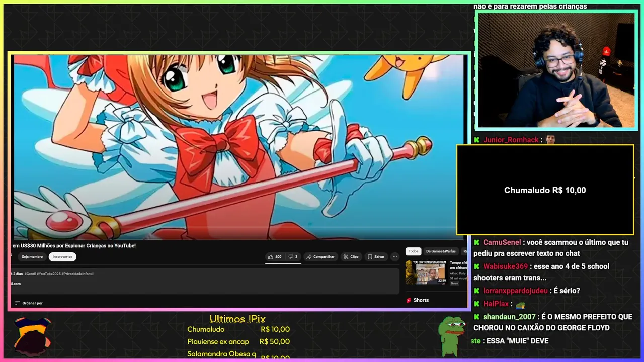
Task: Open the three-dot more actions menu
Action: click(395, 257)
